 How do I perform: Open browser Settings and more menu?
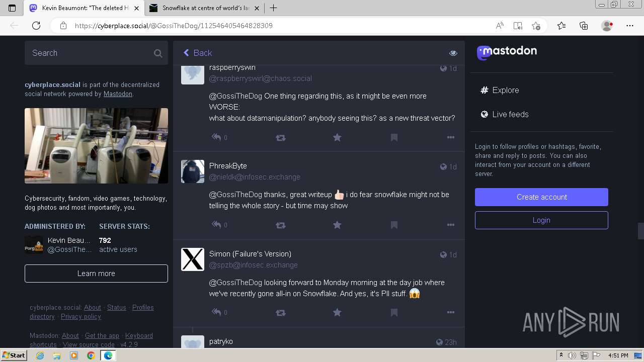(630, 26)
